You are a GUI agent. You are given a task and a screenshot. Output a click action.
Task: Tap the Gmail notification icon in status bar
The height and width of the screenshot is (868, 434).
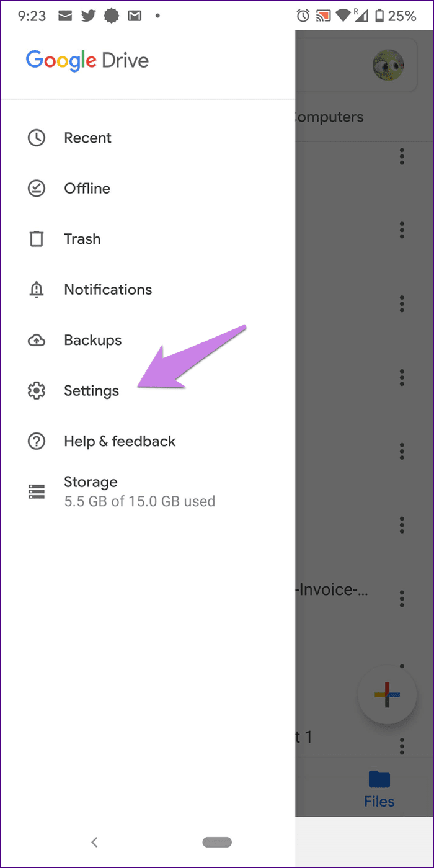pos(135,16)
